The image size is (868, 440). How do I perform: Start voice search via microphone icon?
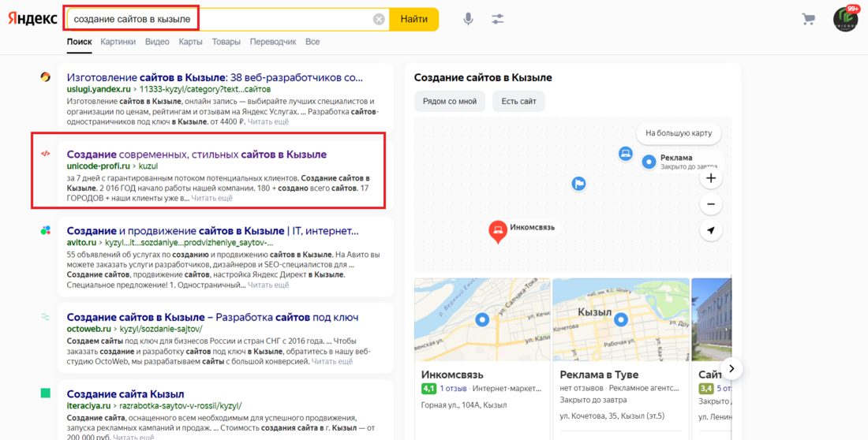[x=468, y=19]
